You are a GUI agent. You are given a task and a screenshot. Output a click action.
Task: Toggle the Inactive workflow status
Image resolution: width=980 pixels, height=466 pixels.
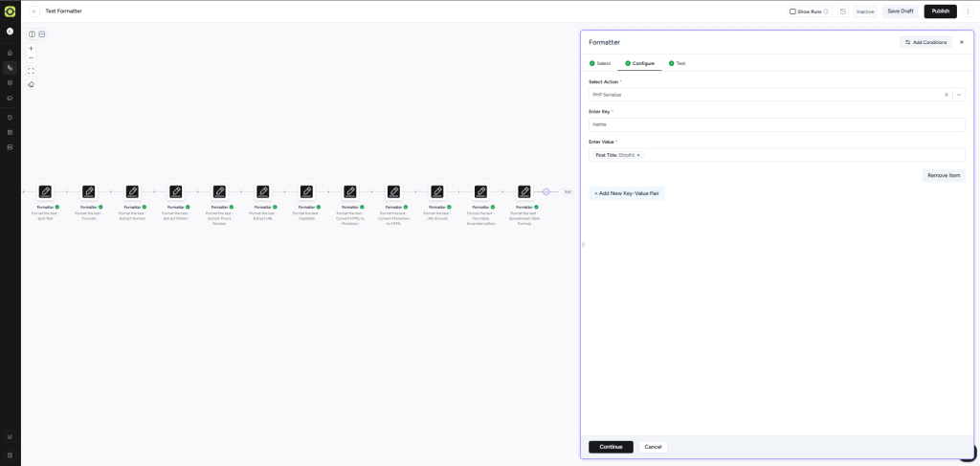click(865, 11)
